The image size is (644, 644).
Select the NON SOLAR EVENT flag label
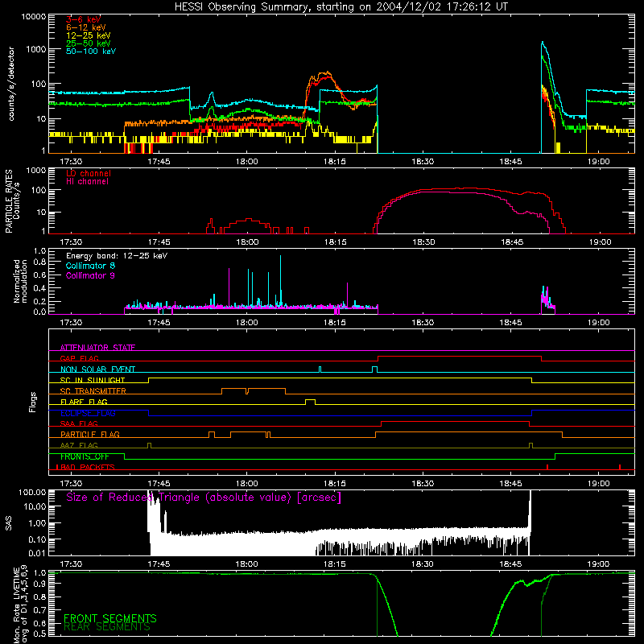[x=97, y=369]
